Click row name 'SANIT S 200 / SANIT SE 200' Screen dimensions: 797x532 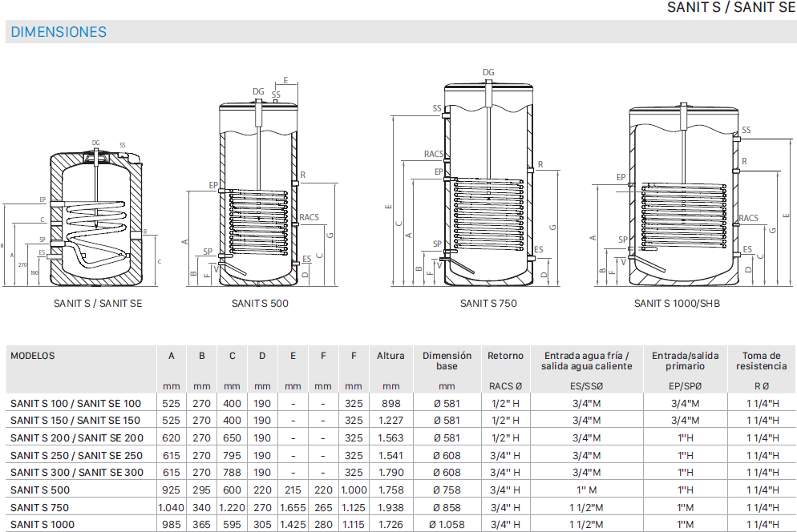pos(77,438)
